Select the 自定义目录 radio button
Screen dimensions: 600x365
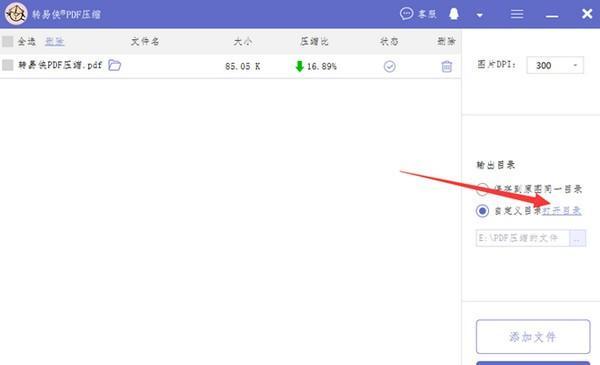pyautogui.click(x=482, y=211)
